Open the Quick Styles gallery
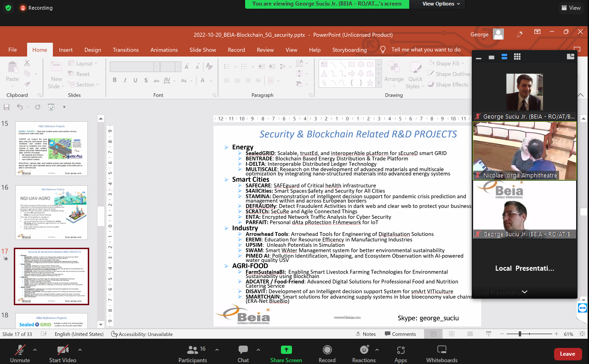The height and width of the screenshot is (364, 589). [415, 74]
